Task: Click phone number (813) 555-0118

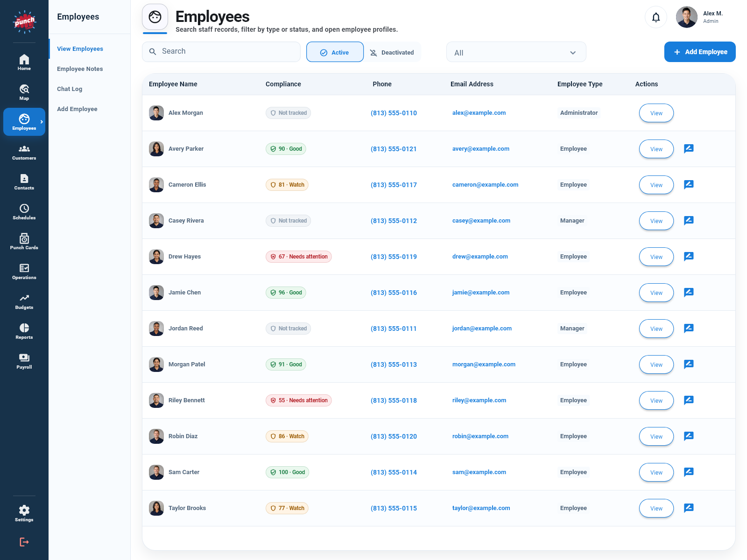Action: click(x=394, y=400)
